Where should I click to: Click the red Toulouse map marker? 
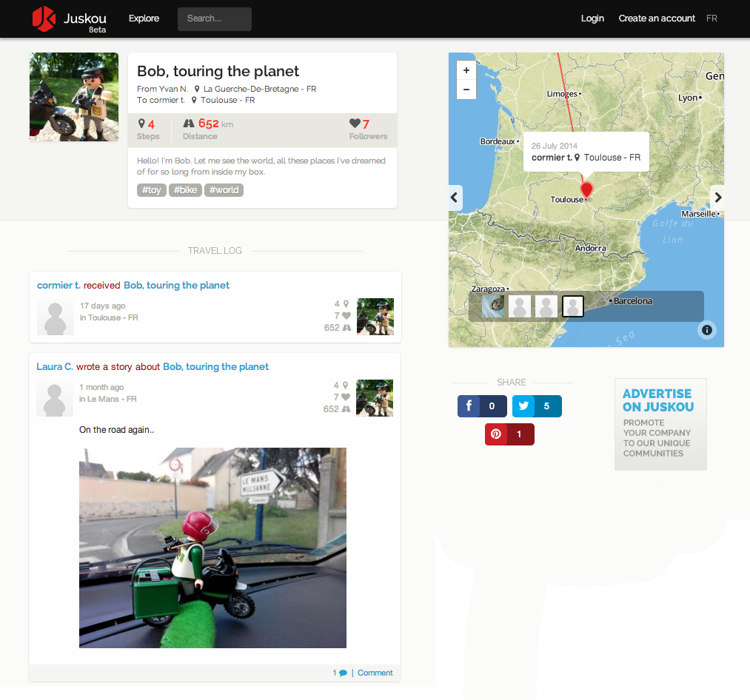click(586, 188)
